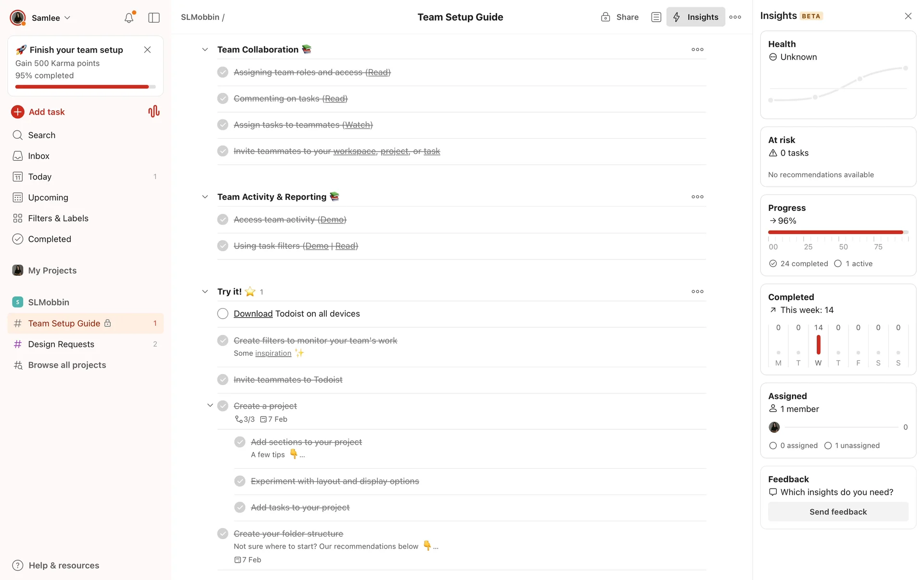Open the view options icon next to Share
This screenshot has width=924, height=580.
[x=656, y=17]
